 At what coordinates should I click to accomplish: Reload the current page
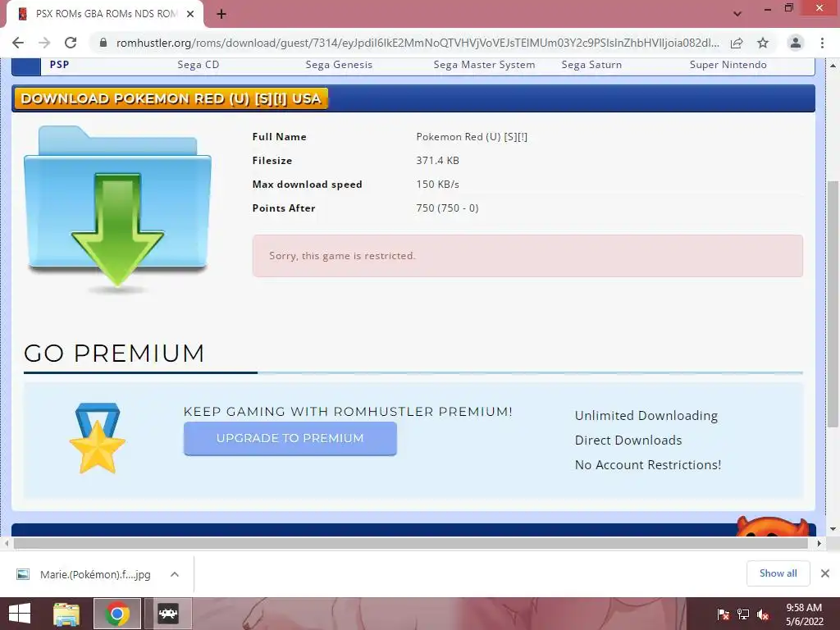coord(71,43)
